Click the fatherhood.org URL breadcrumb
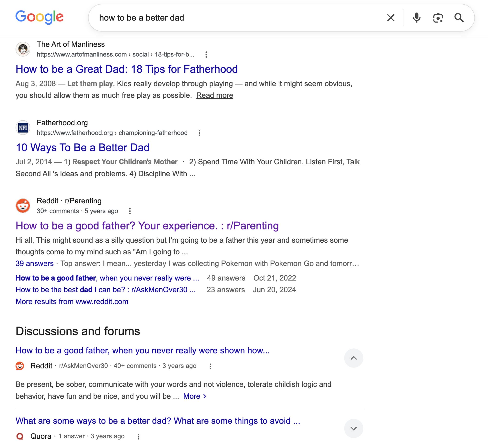The image size is (488, 448). (112, 133)
